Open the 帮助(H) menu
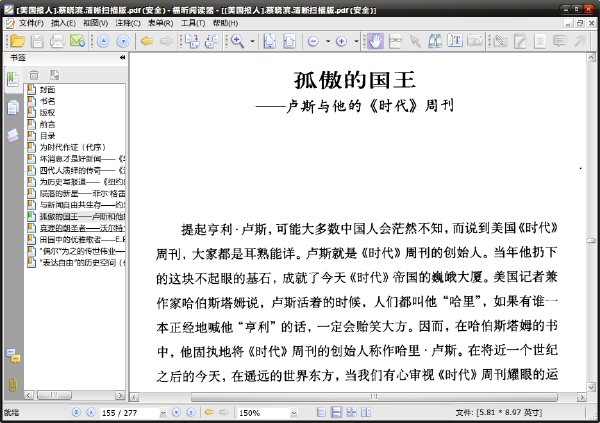 pyautogui.click(x=225, y=23)
